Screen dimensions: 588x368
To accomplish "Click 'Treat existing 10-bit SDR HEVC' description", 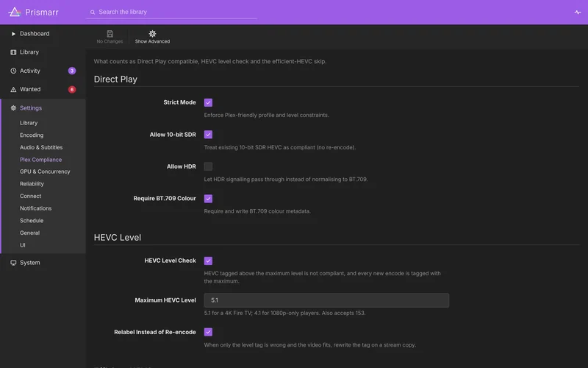I will pyautogui.click(x=280, y=148).
